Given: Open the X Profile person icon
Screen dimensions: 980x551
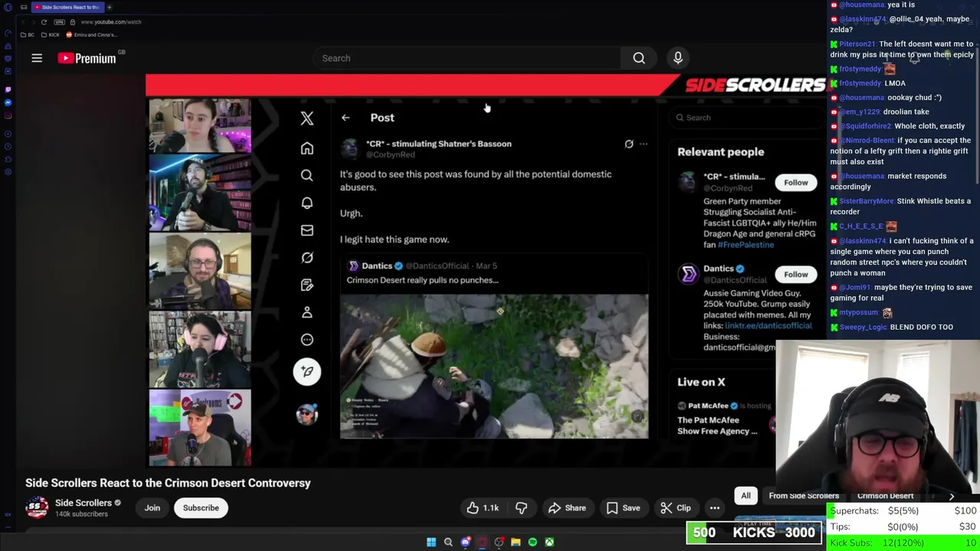Looking at the screenshot, I should 307,312.
